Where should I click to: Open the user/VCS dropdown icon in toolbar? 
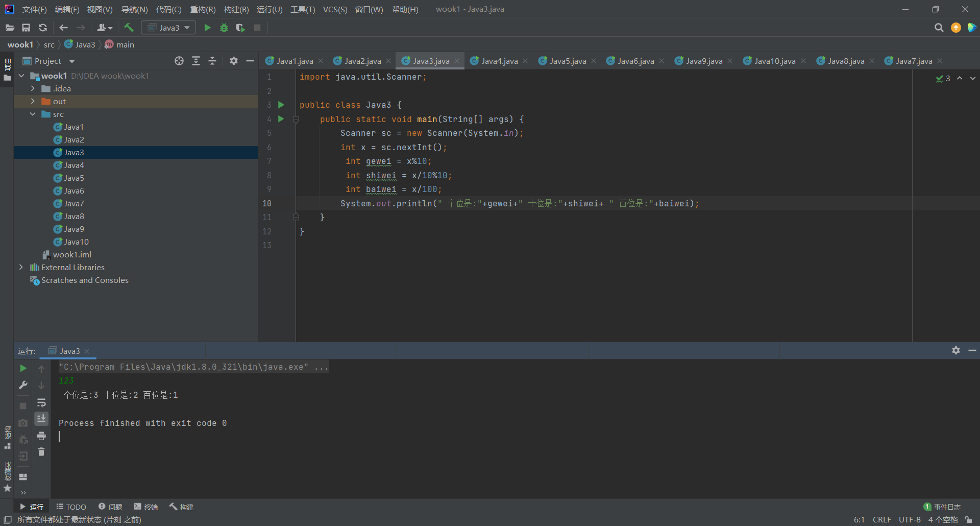105,28
